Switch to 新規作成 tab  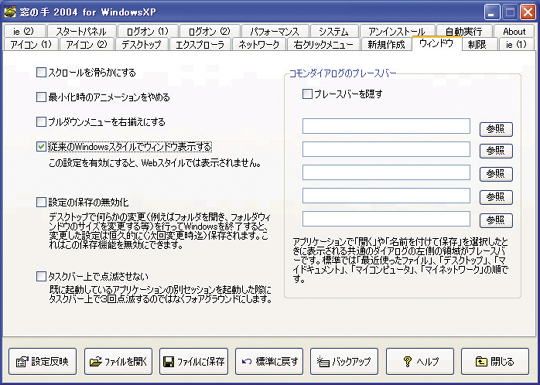click(x=386, y=44)
